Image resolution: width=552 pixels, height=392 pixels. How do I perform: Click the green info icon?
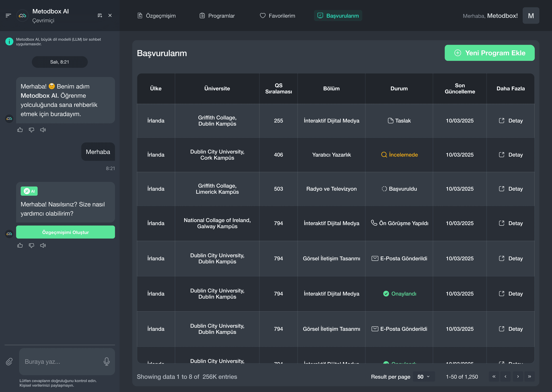point(9,42)
